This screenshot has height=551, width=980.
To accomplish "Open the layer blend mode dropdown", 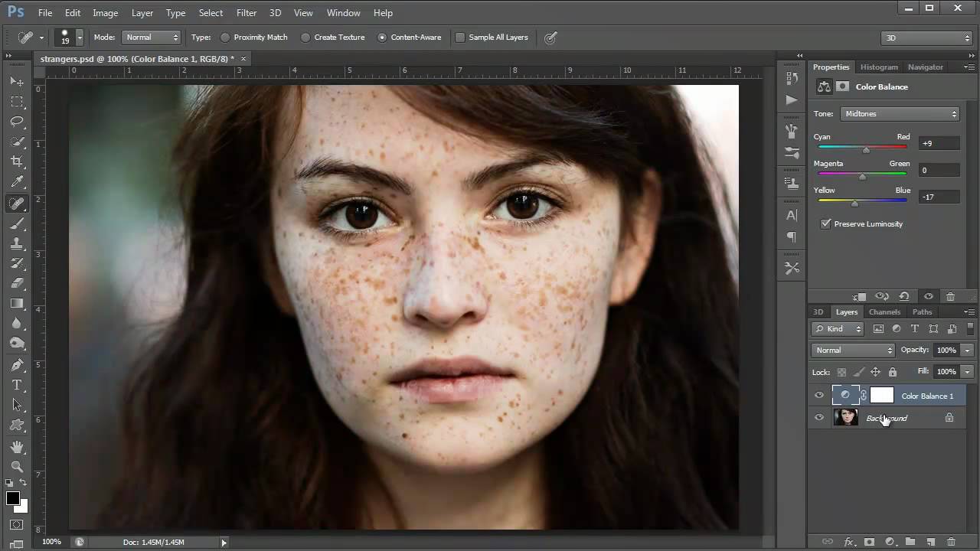I will 853,350.
